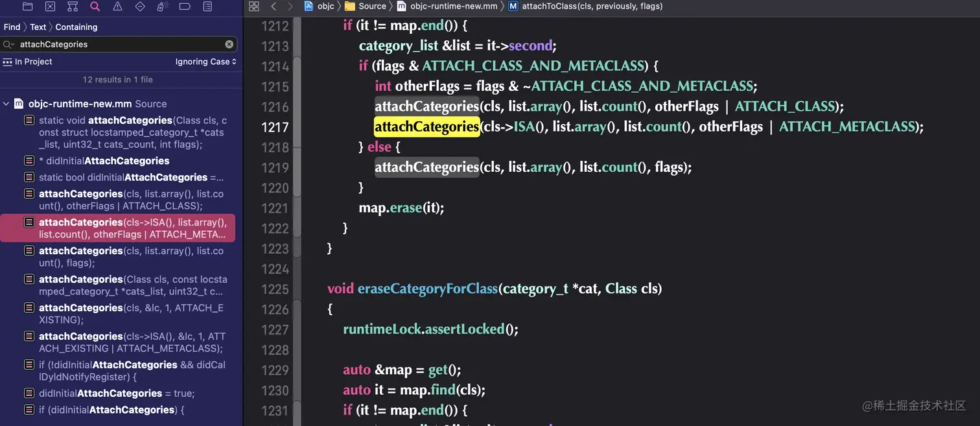This screenshot has height=426, width=980.
Task: Click attachCategories match on line 1219
Action: point(426,167)
